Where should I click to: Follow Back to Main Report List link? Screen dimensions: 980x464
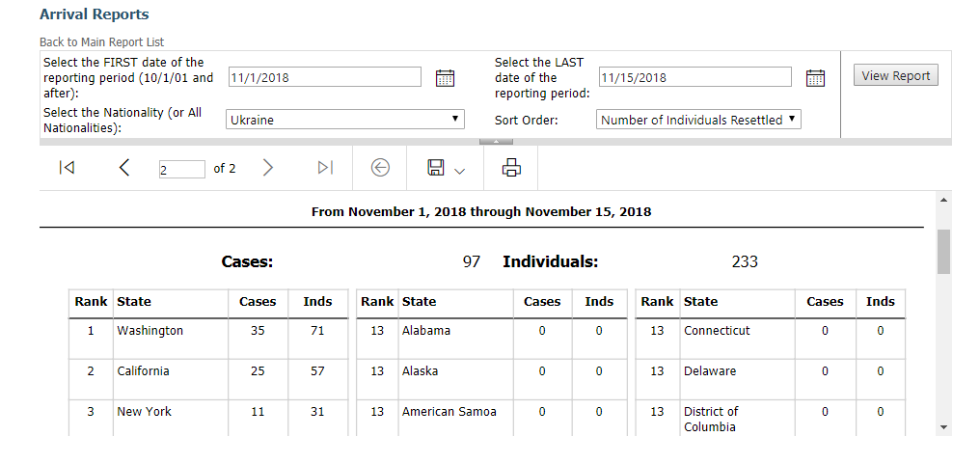click(x=102, y=41)
